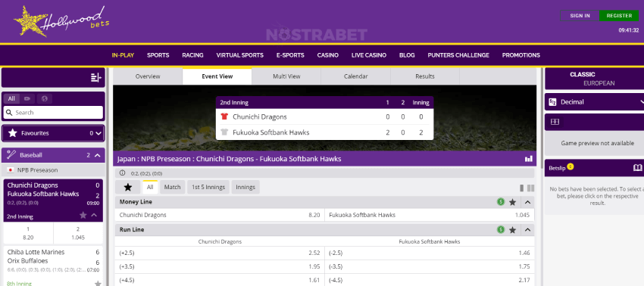Select the Innings markets filter
Screen dimensions: 644x286
[x=245, y=187]
